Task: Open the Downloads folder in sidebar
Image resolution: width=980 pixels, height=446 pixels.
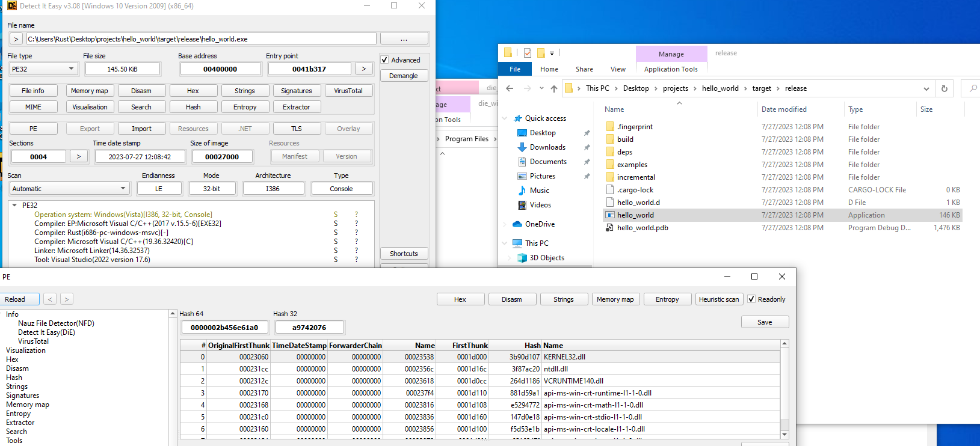Action: click(547, 147)
